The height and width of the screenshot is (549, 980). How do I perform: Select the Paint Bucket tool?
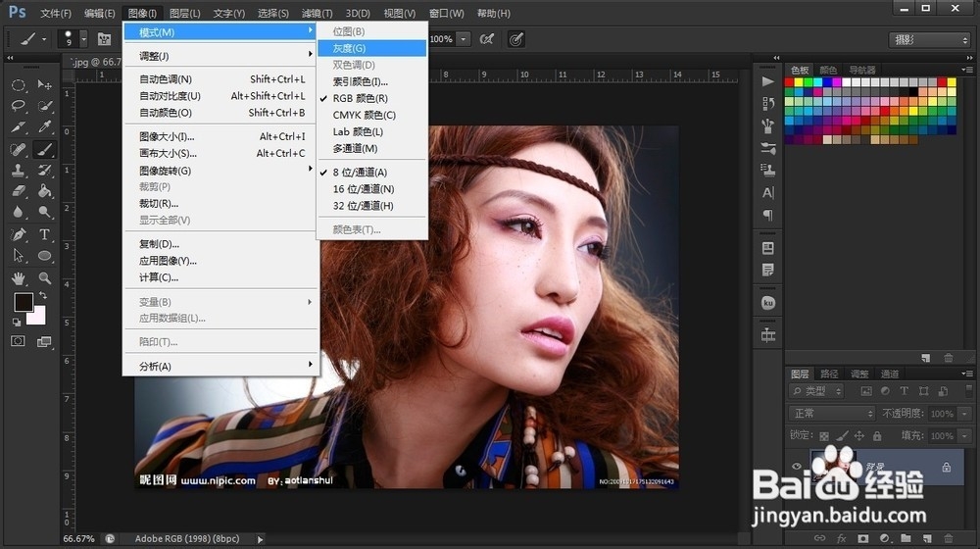[44, 191]
